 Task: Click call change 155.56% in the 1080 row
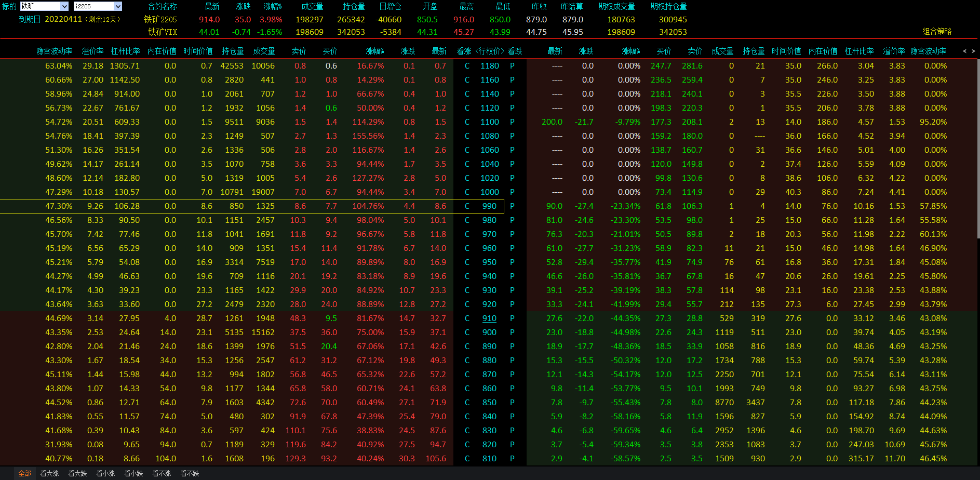(x=368, y=136)
